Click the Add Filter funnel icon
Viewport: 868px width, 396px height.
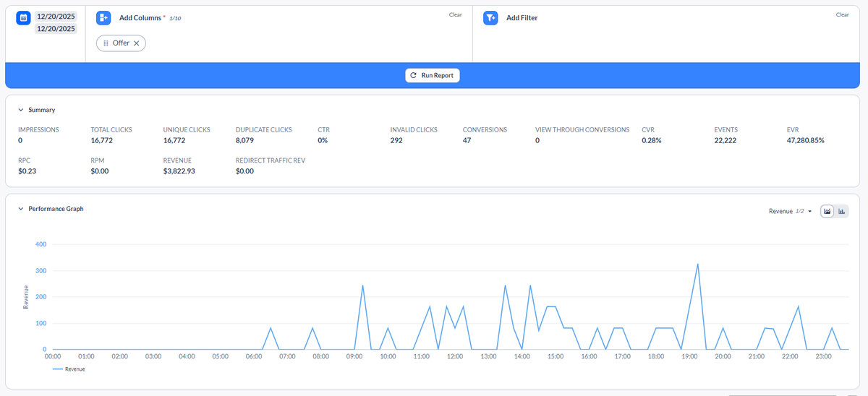[x=490, y=18]
